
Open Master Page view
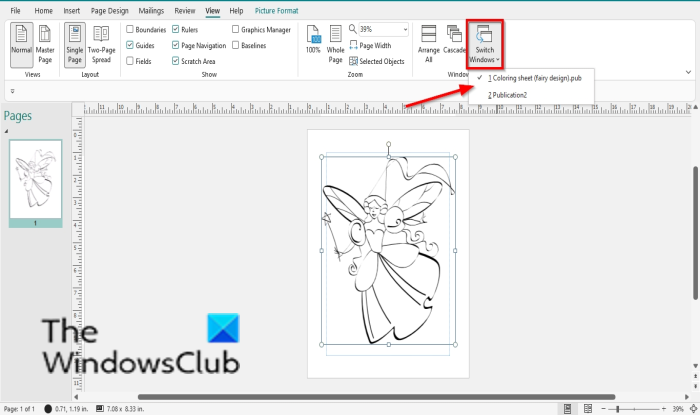coord(45,45)
